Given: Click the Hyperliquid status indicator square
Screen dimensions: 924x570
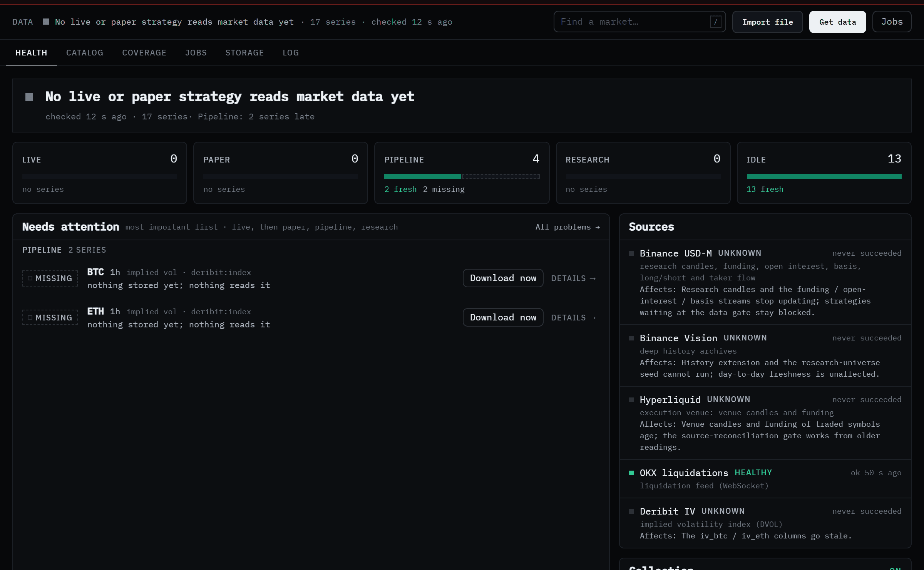Looking at the screenshot, I should [x=631, y=400].
